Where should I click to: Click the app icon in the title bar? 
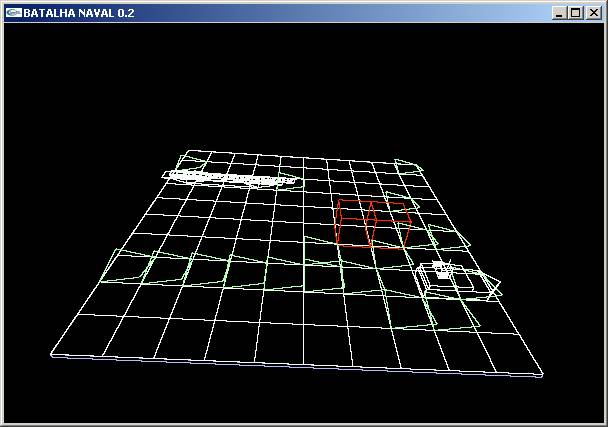tap(14, 13)
